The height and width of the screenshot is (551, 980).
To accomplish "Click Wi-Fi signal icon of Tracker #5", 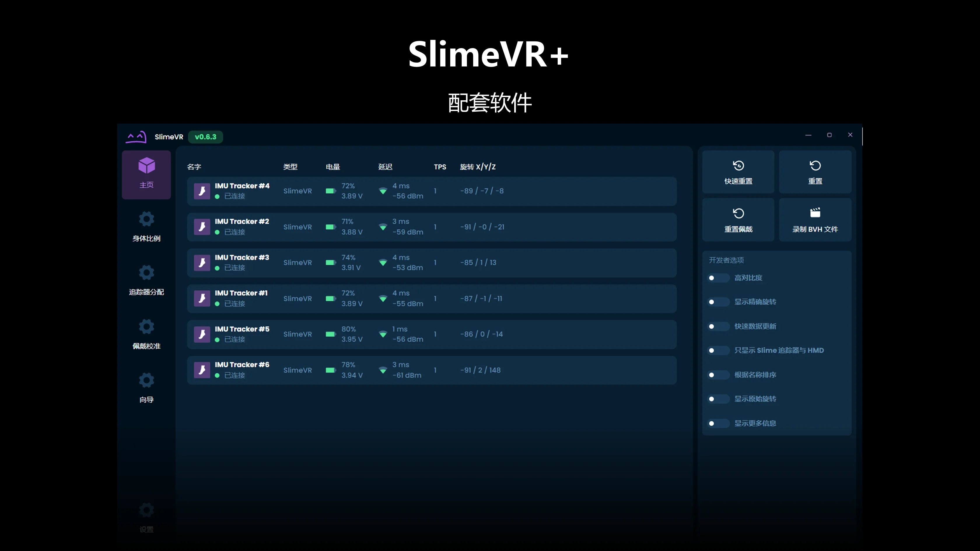I will tap(383, 334).
